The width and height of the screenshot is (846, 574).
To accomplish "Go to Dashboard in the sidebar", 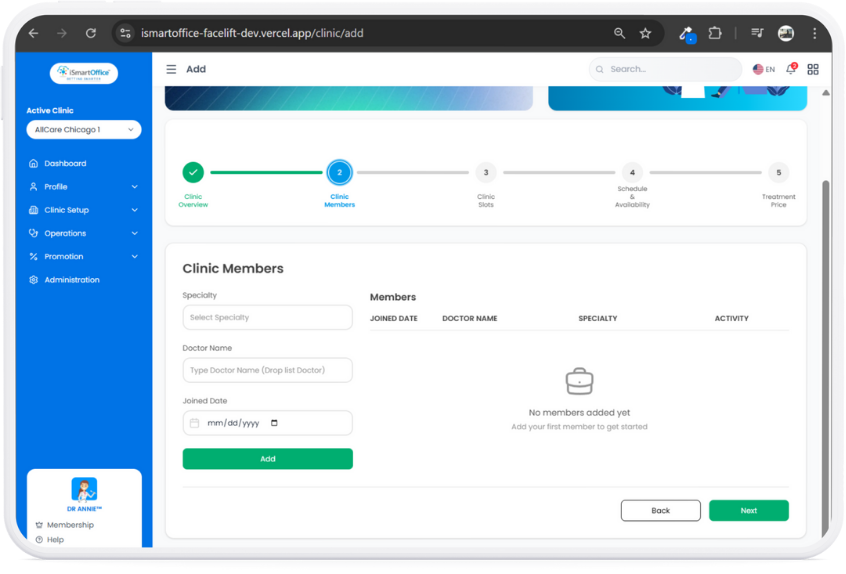I will click(65, 163).
